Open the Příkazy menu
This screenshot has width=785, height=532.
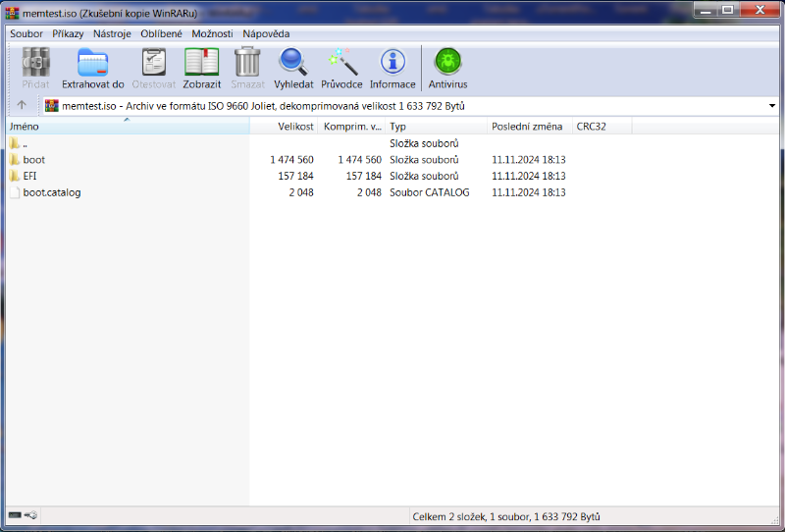pos(68,33)
